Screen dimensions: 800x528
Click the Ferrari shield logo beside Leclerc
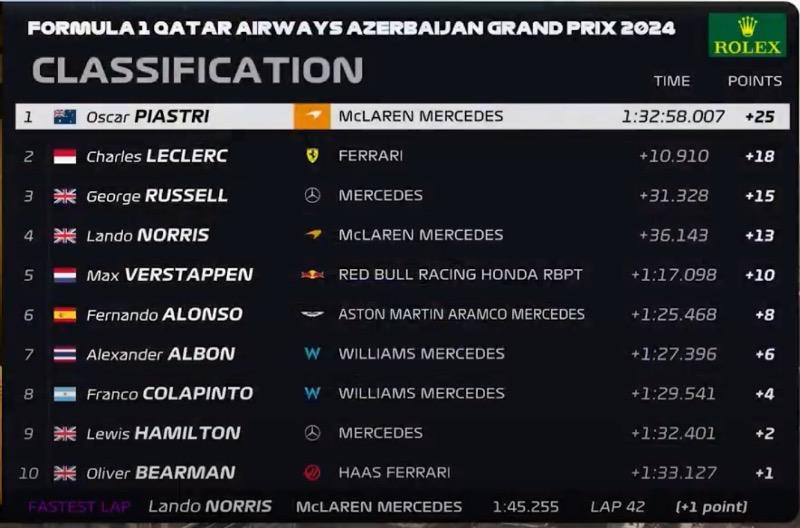[312, 156]
